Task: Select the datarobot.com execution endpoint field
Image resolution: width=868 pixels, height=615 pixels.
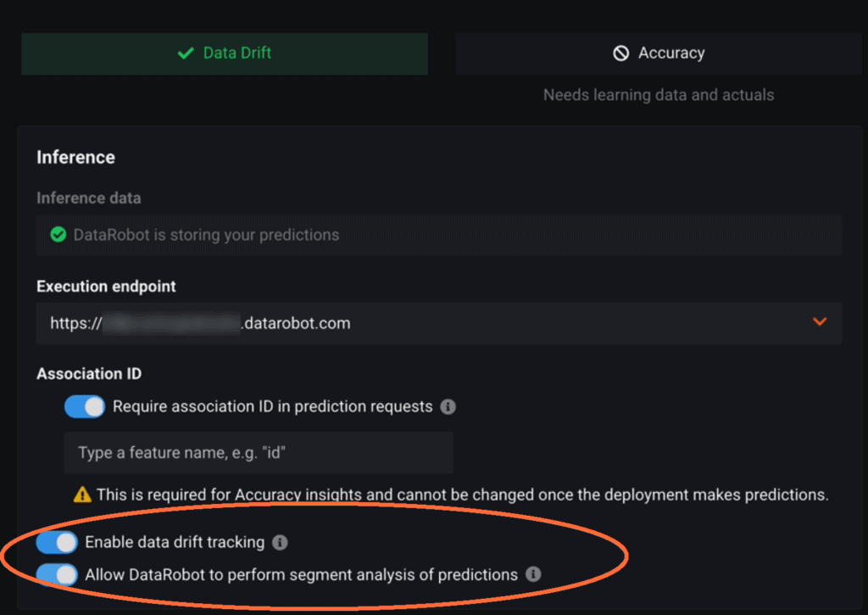Action: pos(439,323)
